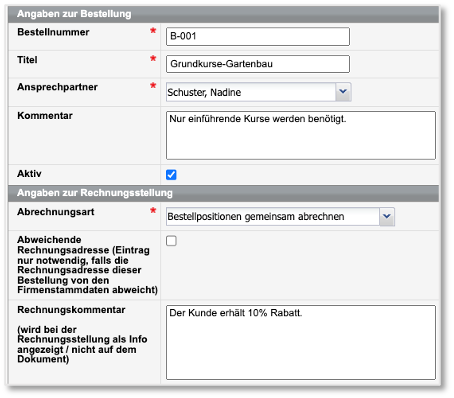The height and width of the screenshot is (398, 454).
Task: Click the Angaben zur Rechnungsstellung section header
Action: (223, 193)
